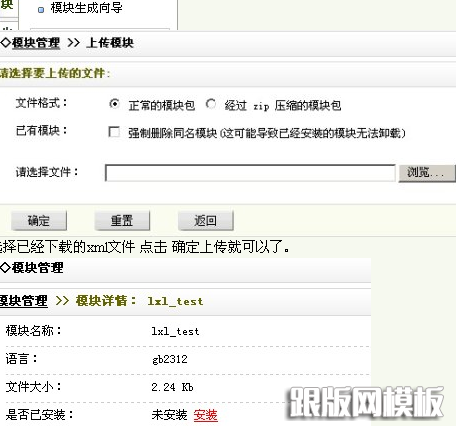456x426 pixels.
Task: Choose 经过 zip 压缩的模块包 radio option
Action: 211,104
